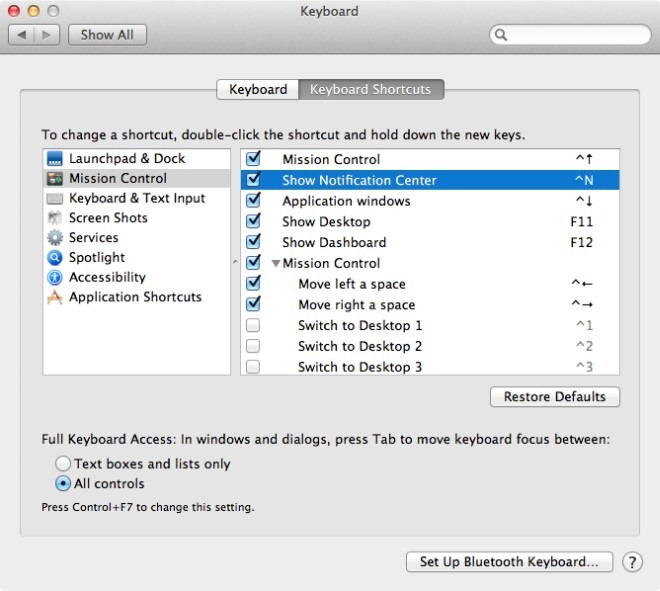Click the splitter handle between the lists

(x=235, y=262)
